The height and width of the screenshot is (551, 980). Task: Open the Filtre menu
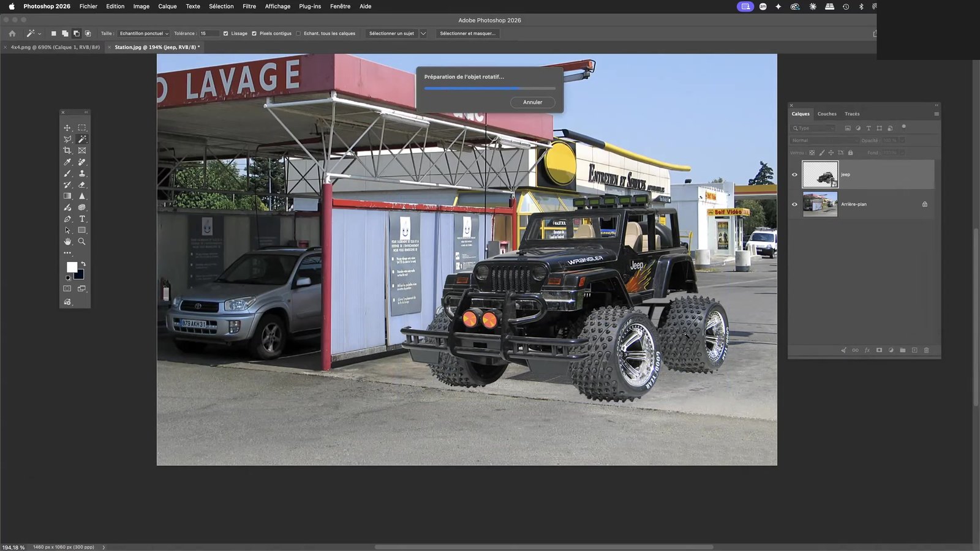(249, 6)
